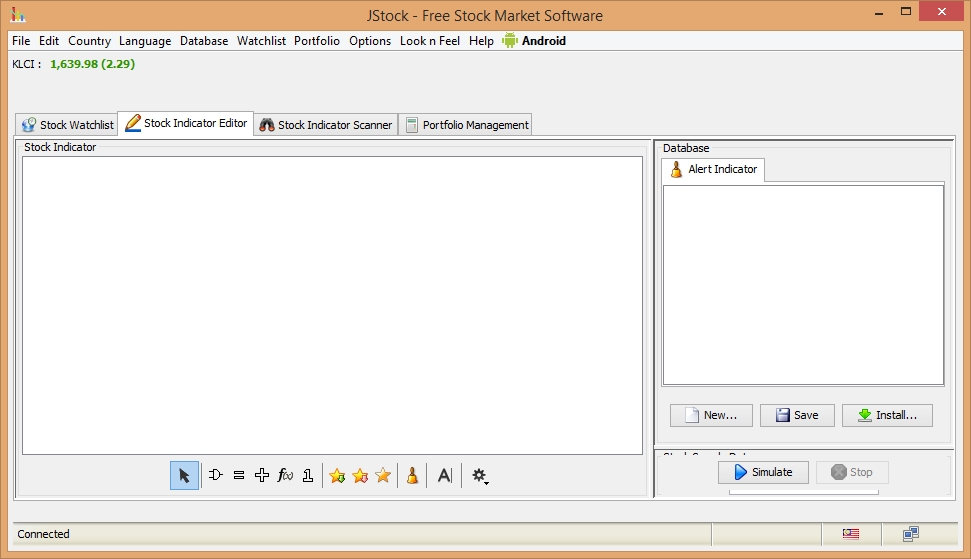The width and height of the screenshot is (971, 559).
Task: Click the stock sample input field below Simulate
Action: click(804, 492)
